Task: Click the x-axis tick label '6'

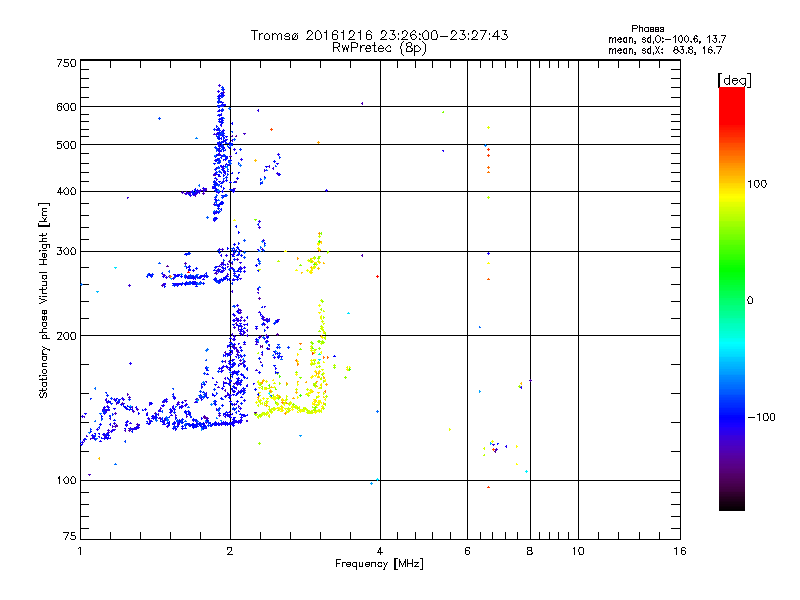Action: click(x=467, y=551)
